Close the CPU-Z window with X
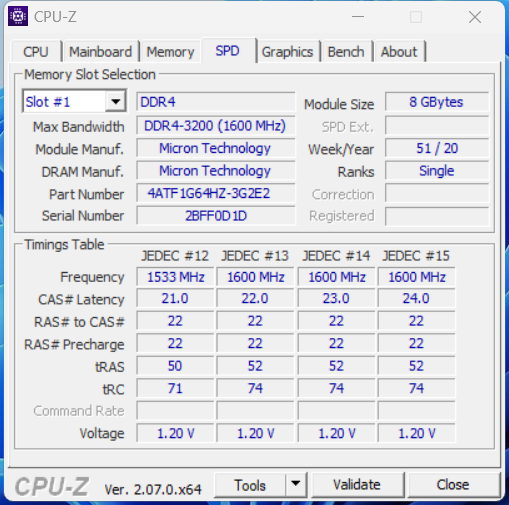509x505 pixels. pos(475,17)
